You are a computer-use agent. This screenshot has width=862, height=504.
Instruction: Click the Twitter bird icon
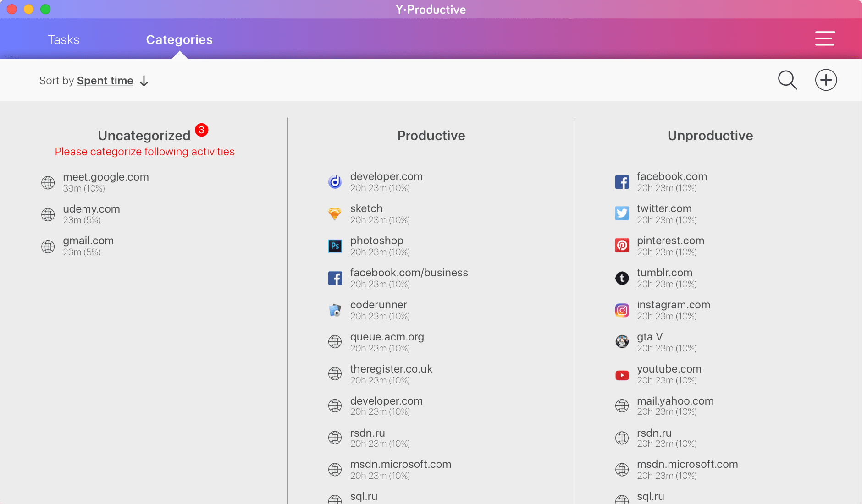coord(622,214)
